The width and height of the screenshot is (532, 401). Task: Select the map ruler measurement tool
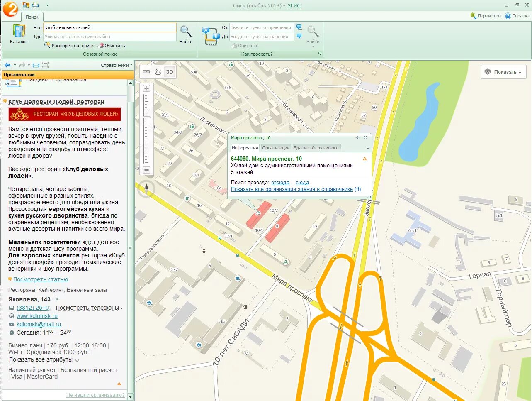click(146, 72)
